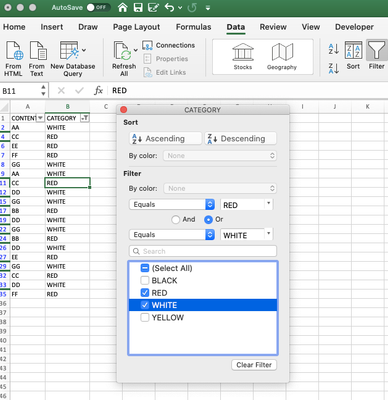Toggle the Filter ribbon button
This screenshot has width=388, height=400.
coord(376,56)
